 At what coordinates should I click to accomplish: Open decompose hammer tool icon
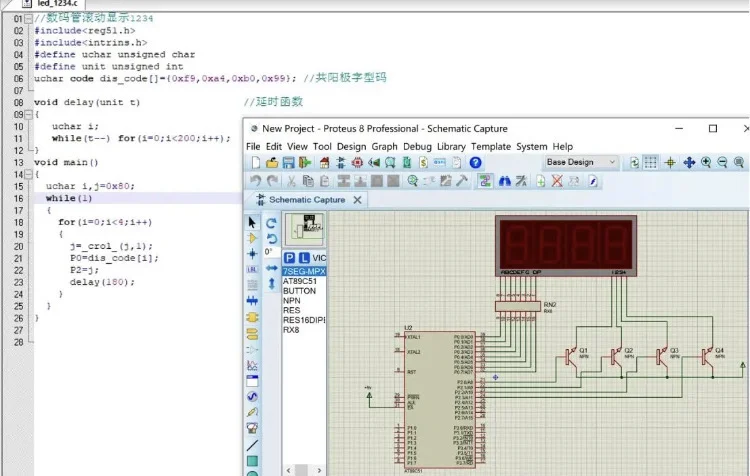pyautogui.click(x=462, y=181)
